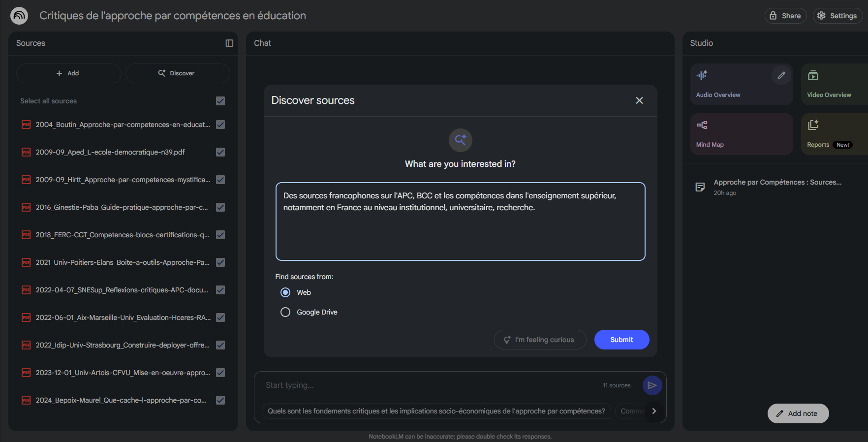Open the Settings menu

(837, 16)
